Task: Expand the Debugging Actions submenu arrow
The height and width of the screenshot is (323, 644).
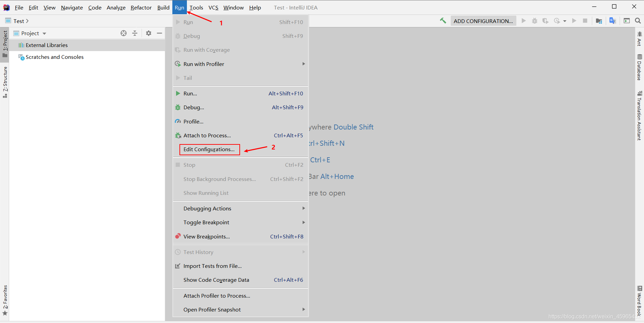Action: point(304,208)
